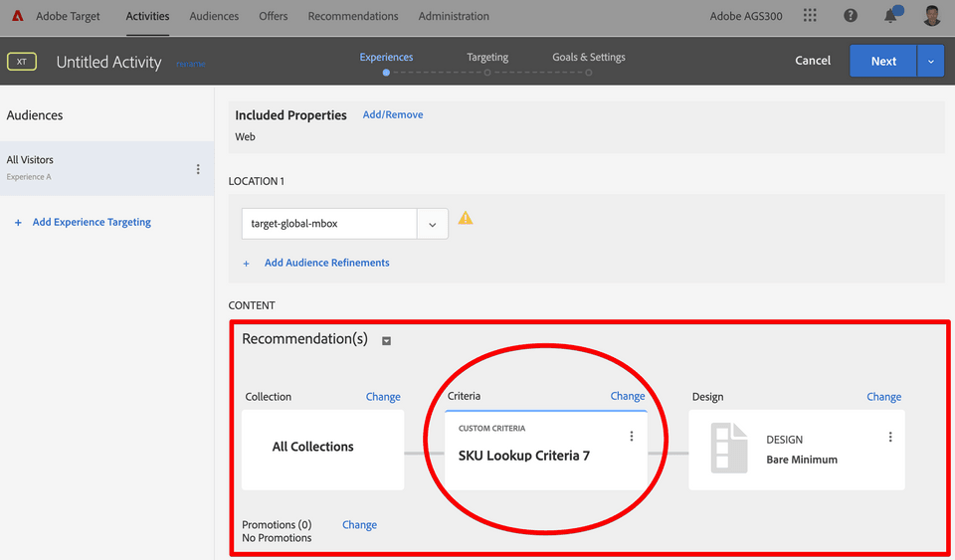Click the yellow warning triangle icon

pyautogui.click(x=466, y=218)
